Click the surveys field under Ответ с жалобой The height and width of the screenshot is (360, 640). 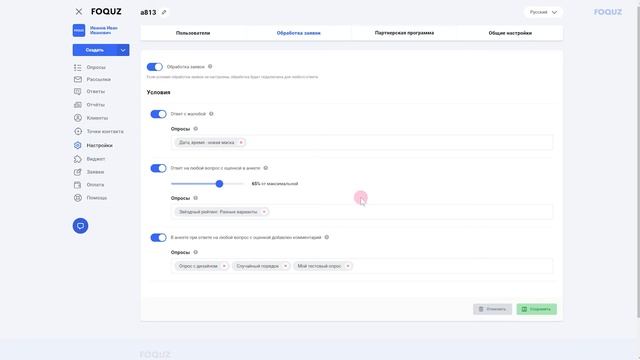362,142
